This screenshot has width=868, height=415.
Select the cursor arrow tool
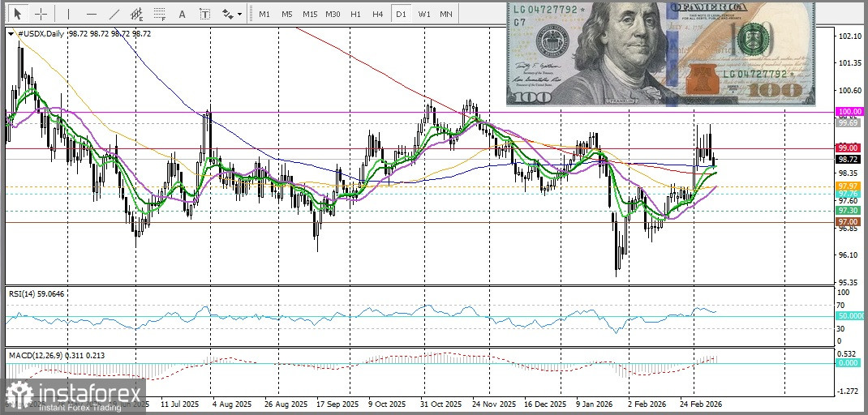click(x=18, y=14)
